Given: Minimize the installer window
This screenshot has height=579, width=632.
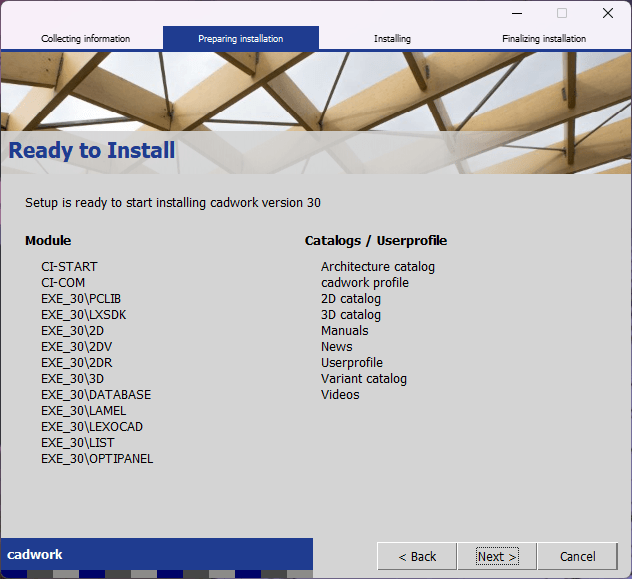Looking at the screenshot, I should click(517, 13).
